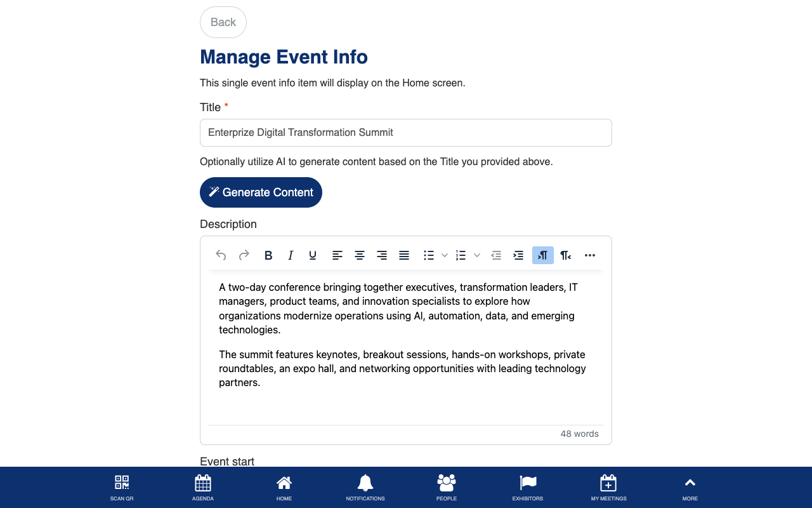
Task: Decrease indent of paragraph
Action: (496, 255)
